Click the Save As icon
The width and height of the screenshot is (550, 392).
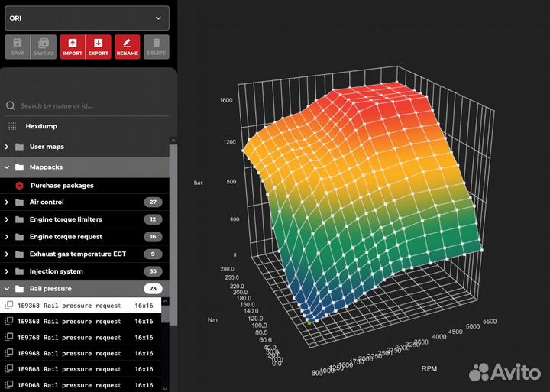[44, 47]
